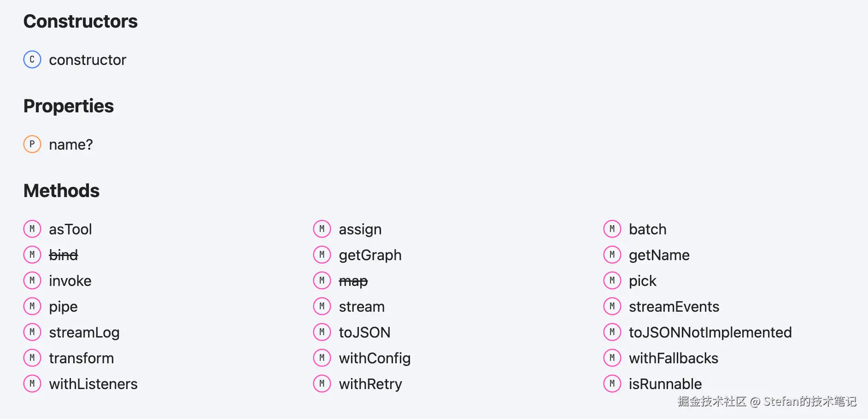
Task: Jump to the pipe method
Action: 63,307
